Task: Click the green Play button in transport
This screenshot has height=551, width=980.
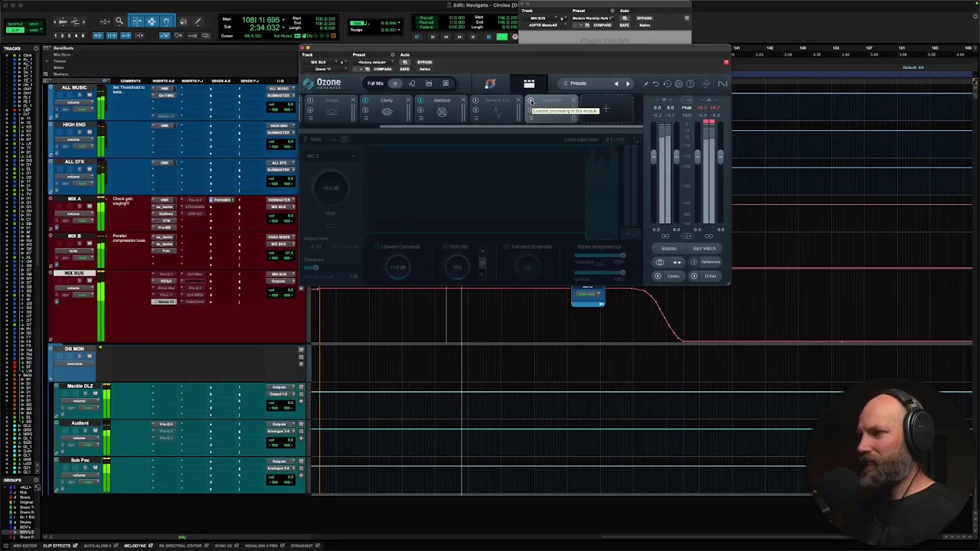Action: [x=501, y=37]
